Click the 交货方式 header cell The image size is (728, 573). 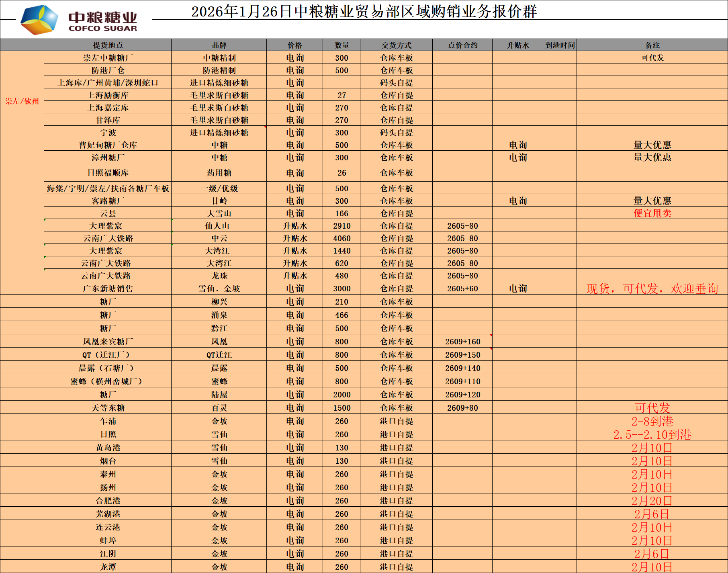pos(396,45)
